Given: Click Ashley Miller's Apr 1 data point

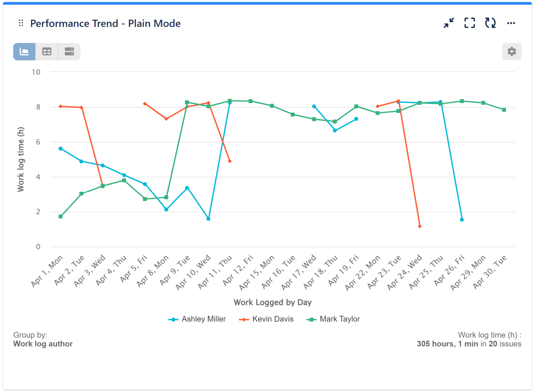Looking at the screenshot, I should tap(60, 148).
